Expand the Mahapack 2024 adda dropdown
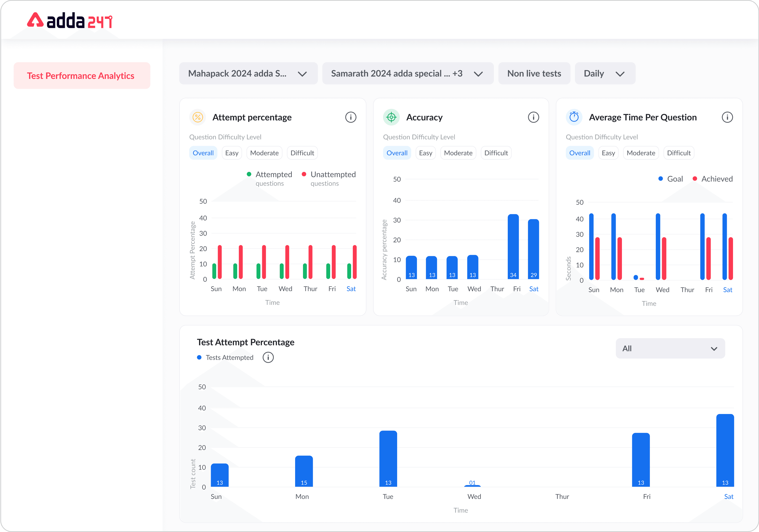The width and height of the screenshot is (759, 532). point(248,73)
